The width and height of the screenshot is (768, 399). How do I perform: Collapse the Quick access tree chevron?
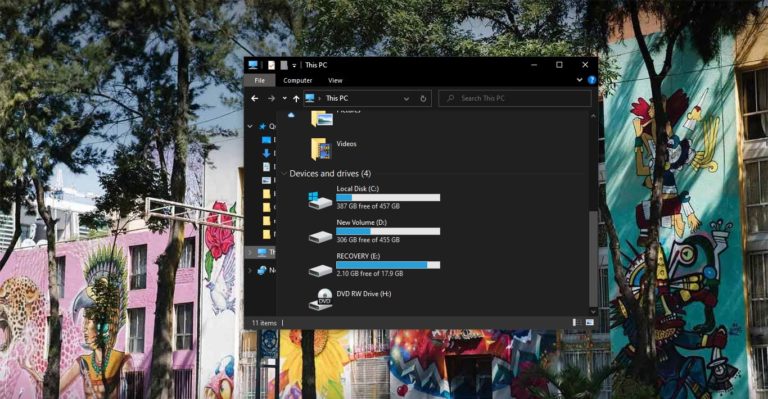[x=251, y=126]
